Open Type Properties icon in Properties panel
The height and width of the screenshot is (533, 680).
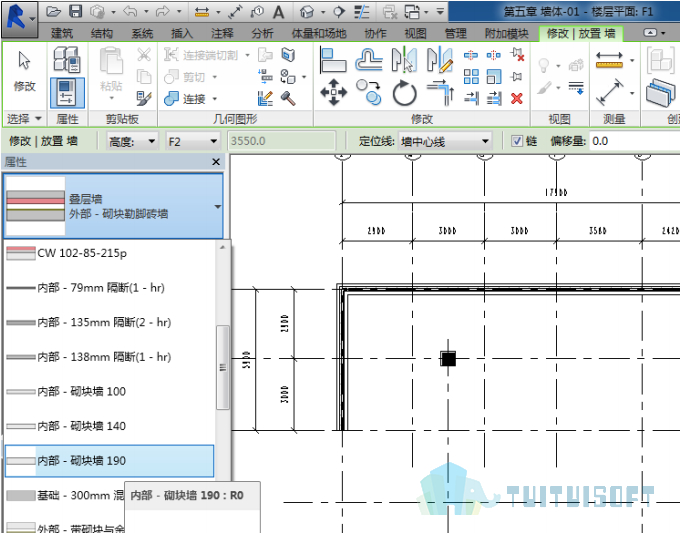[x=66, y=59]
